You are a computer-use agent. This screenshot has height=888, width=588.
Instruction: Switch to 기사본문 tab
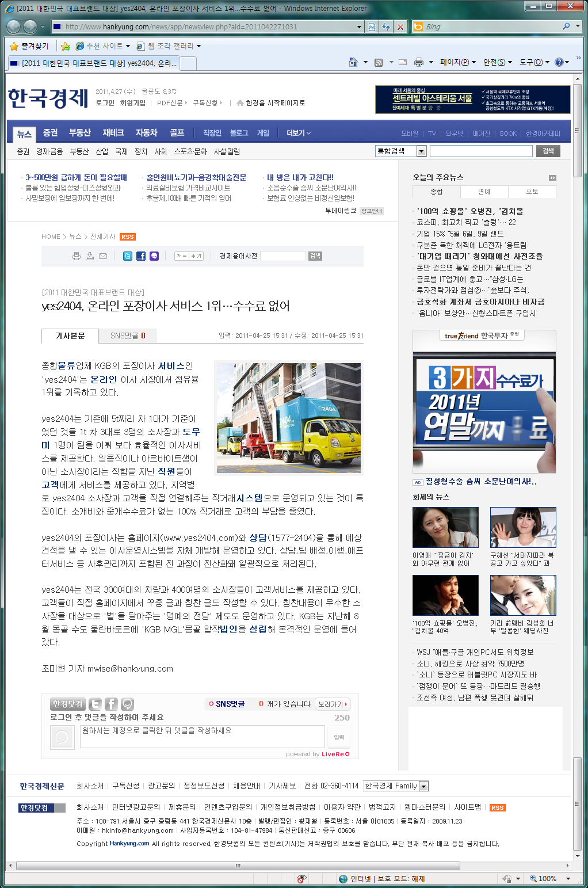(70, 336)
